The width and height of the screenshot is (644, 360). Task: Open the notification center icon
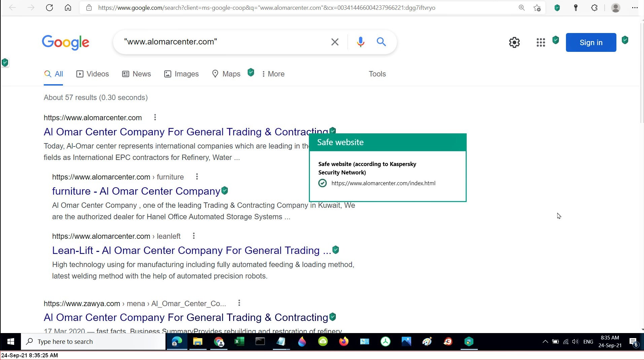coord(634,342)
